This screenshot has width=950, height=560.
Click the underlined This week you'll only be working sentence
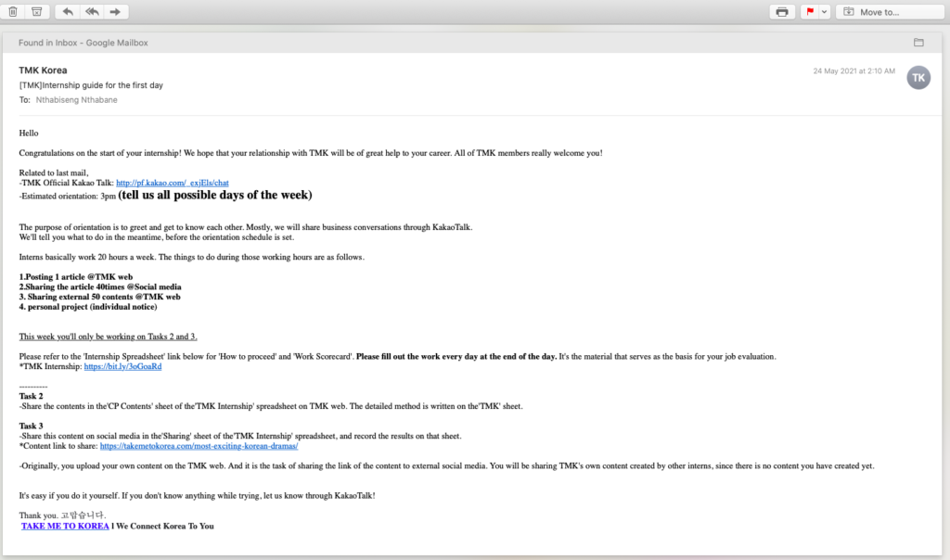click(x=108, y=337)
